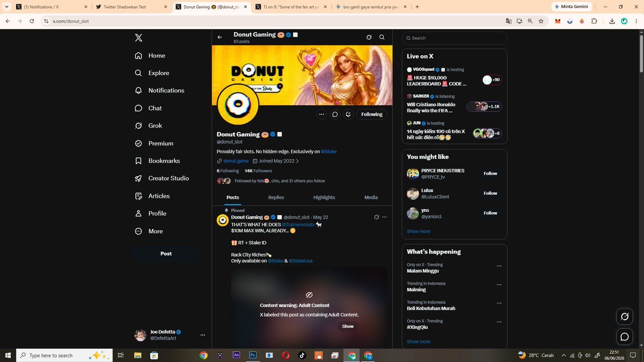
Task: Open profile three-dot options button
Action: pyautogui.click(x=321, y=114)
